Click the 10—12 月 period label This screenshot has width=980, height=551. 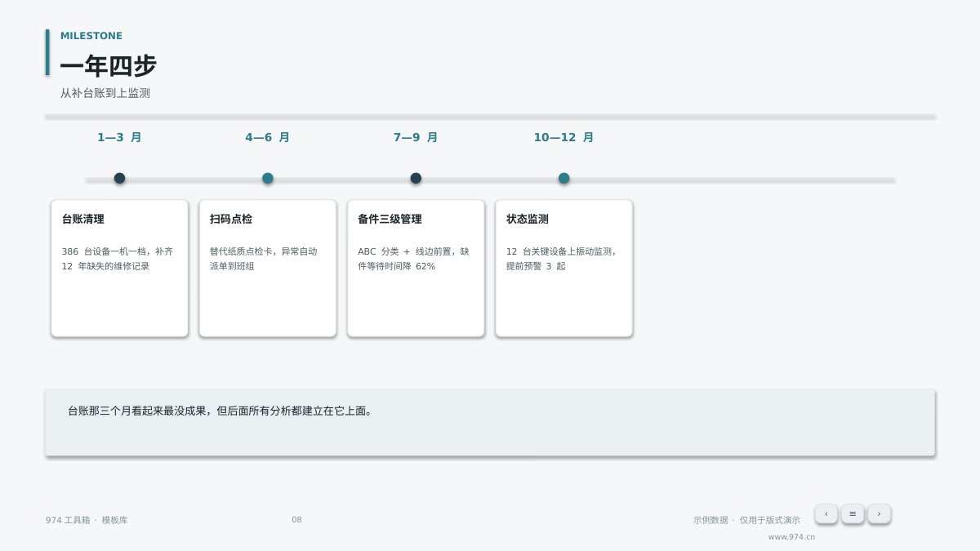(x=563, y=137)
